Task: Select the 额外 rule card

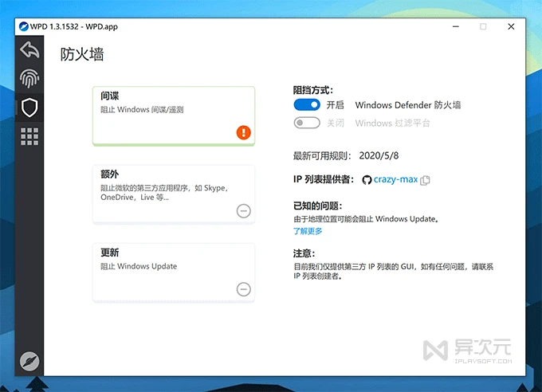Action: [174, 194]
